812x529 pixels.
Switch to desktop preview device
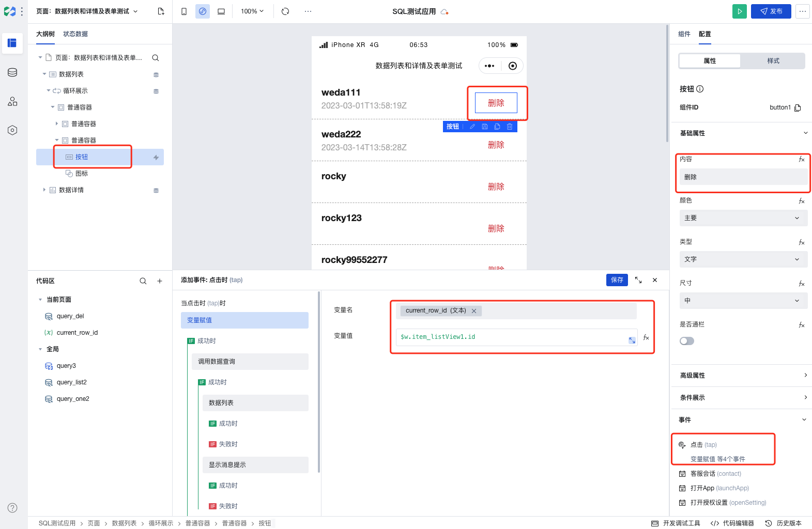(221, 11)
